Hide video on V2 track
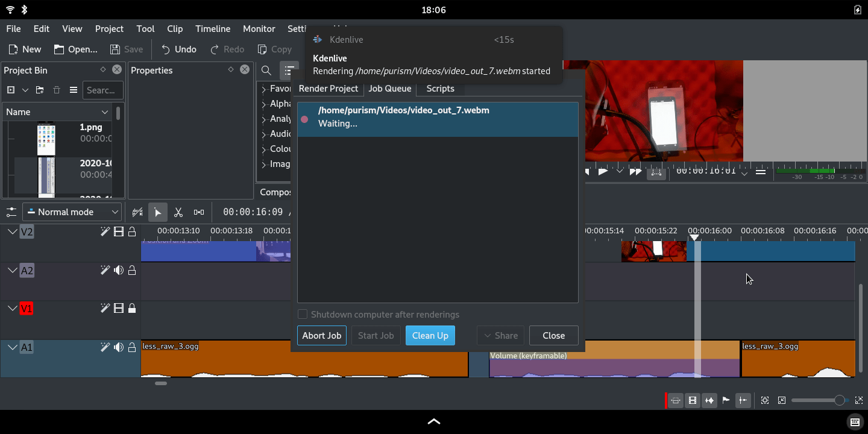 (x=119, y=232)
